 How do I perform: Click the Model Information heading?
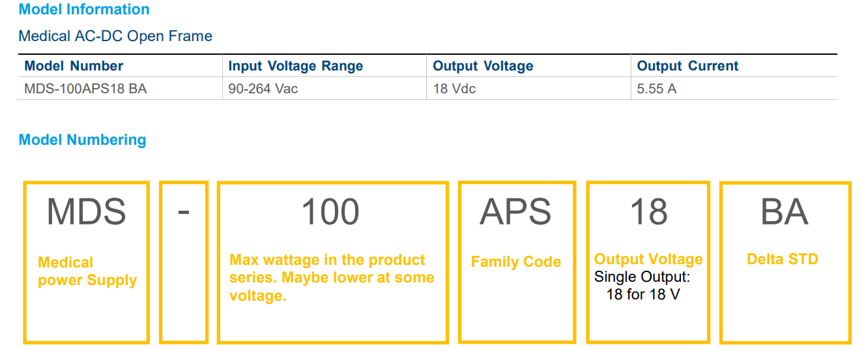coord(84,10)
